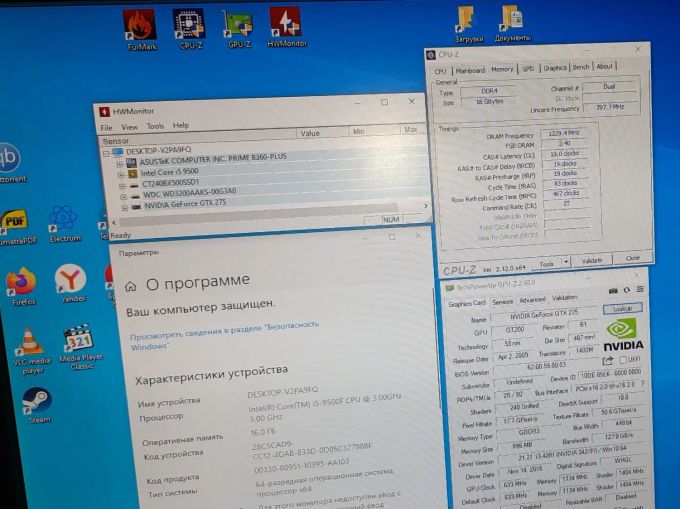Click the HWMonitor title bar app icon

(104, 112)
